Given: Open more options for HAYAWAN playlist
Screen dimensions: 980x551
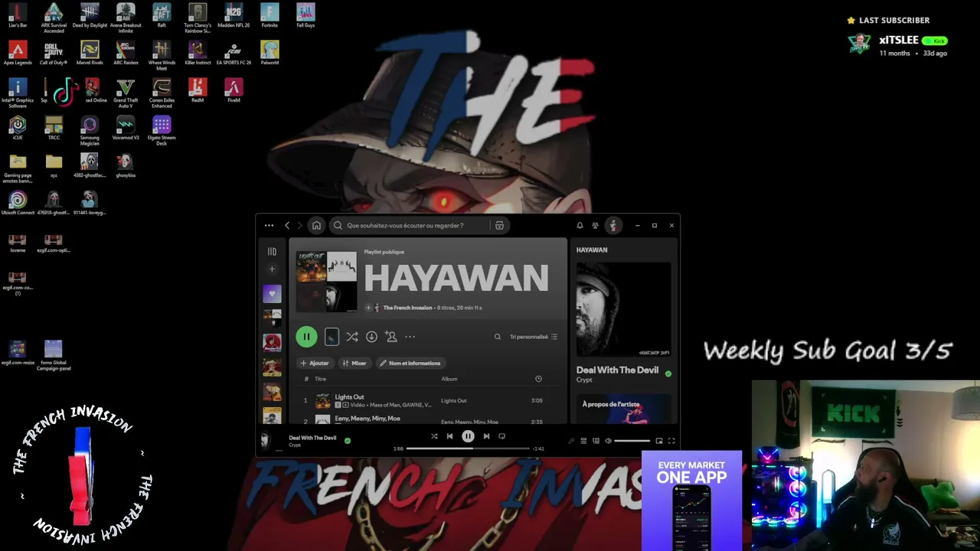Looking at the screenshot, I should click(x=410, y=337).
